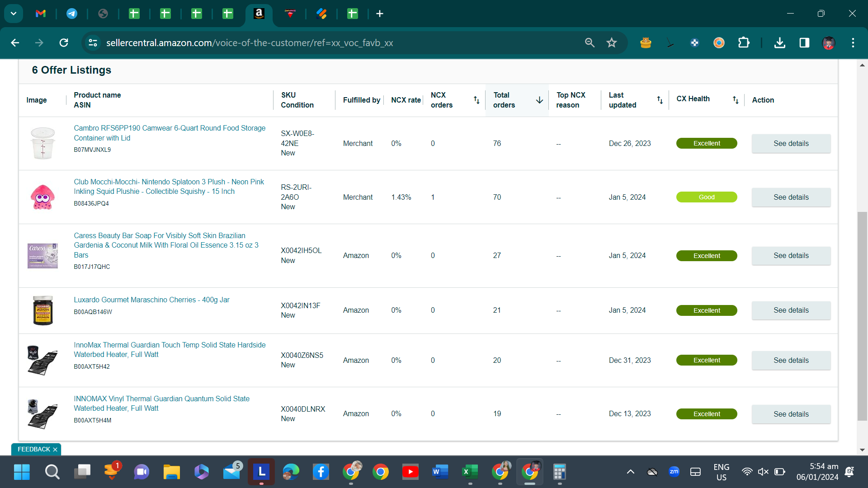Open the Gmail browser tab
The height and width of the screenshot is (488, 868).
pyautogui.click(x=41, y=14)
